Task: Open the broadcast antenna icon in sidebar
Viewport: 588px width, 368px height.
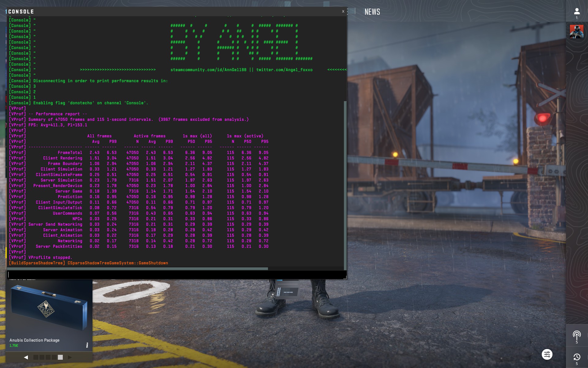Action: [577, 335]
